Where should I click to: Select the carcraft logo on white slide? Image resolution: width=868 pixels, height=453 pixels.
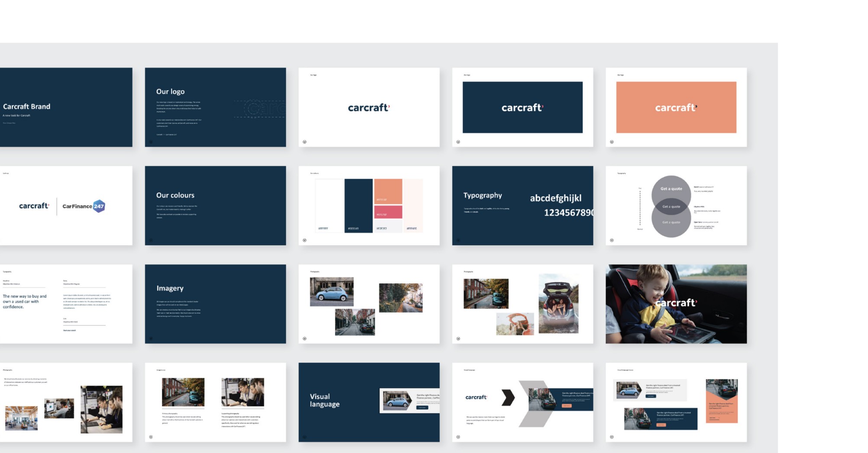tap(369, 107)
